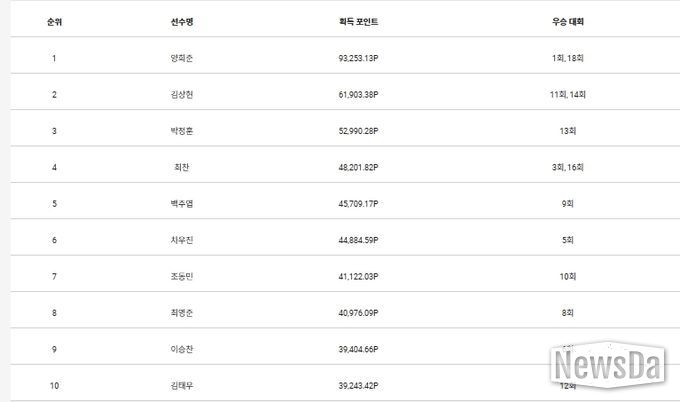Select the rank 1 player name
The width and height of the screenshot is (680, 402).
click(x=181, y=58)
